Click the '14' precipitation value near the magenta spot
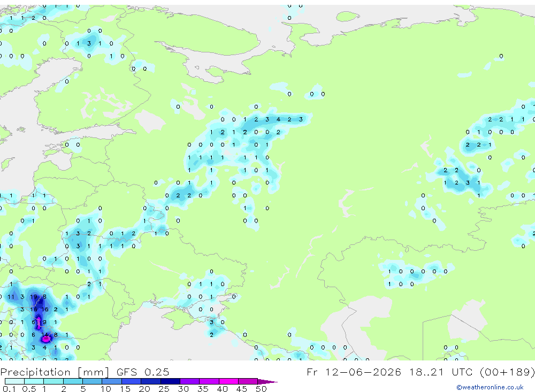Screen dimensions: 535x392 coord(45,335)
